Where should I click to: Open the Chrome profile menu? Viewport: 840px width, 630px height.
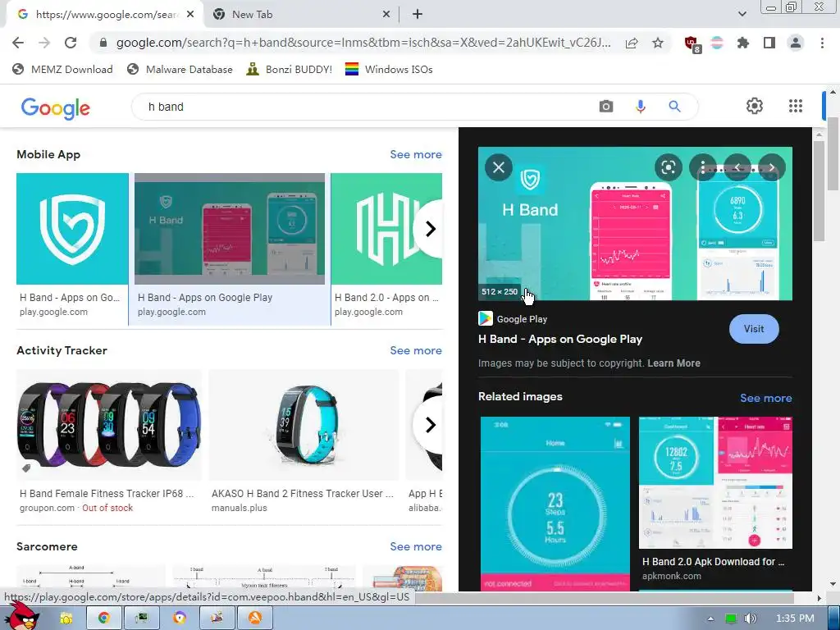[x=796, y=43]
